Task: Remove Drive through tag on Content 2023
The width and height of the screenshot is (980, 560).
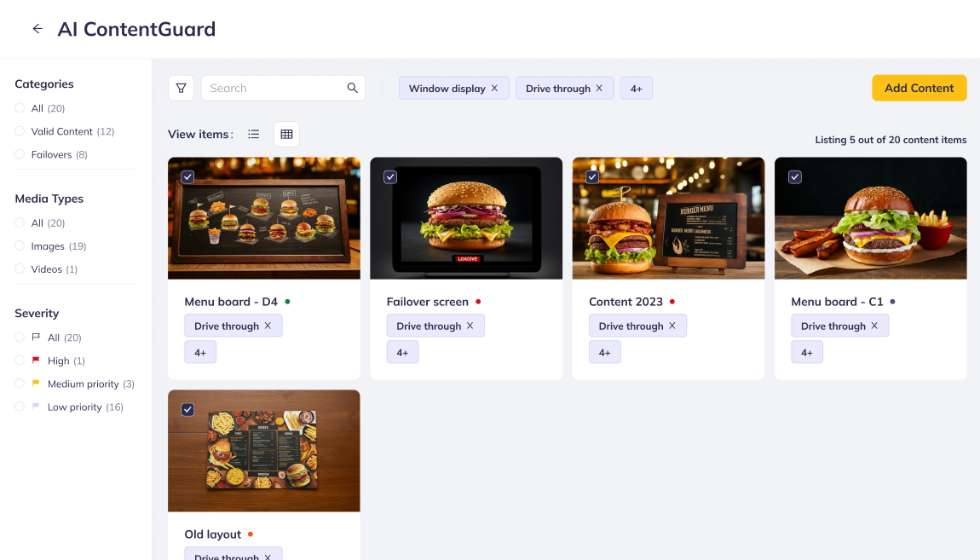Action: (x=672, y=326)
